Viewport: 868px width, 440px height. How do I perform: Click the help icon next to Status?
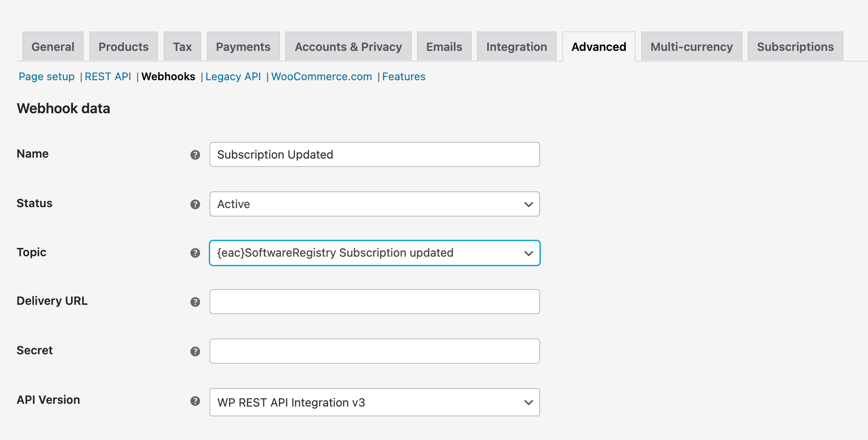pyautogui.click(x=195, y=204)
